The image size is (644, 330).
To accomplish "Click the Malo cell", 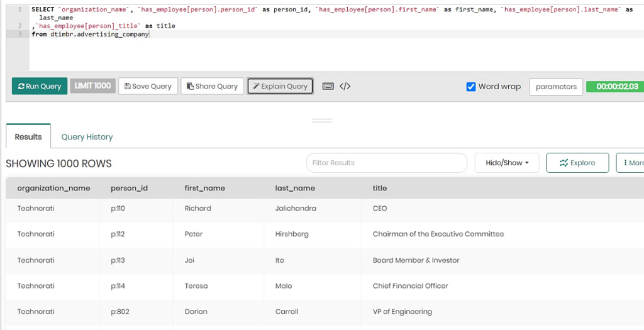I will click(x=312, y=286).
